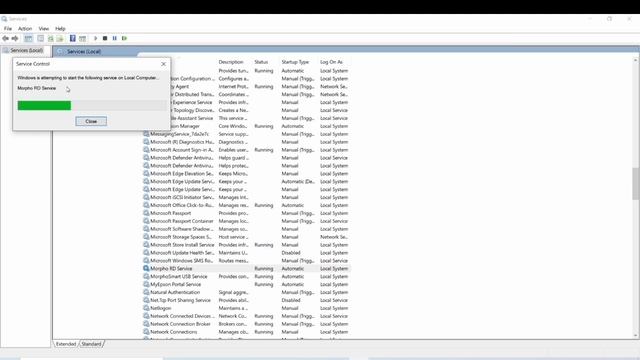Select the Microsoft Office Click-to-Run row name
The image size is (640, 360).
[182, 205]
